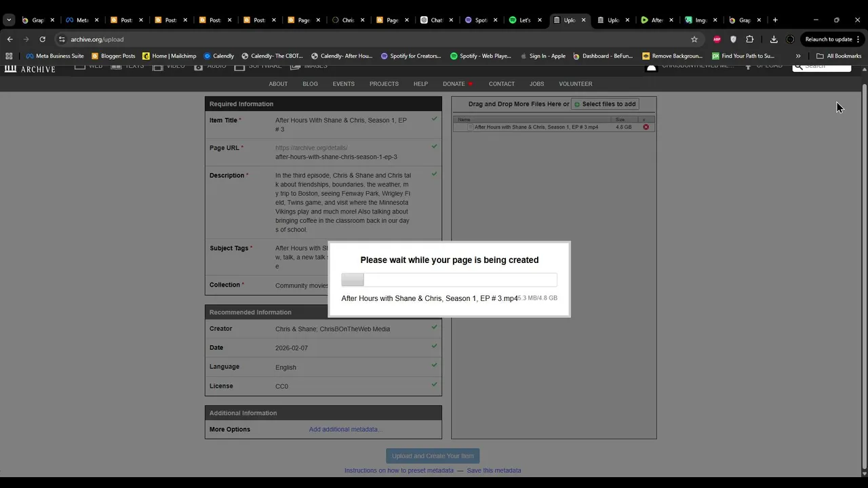Open Calendly- After Hou... bookmark
Viewport: 868px width, 488px height.
(342, 56)
